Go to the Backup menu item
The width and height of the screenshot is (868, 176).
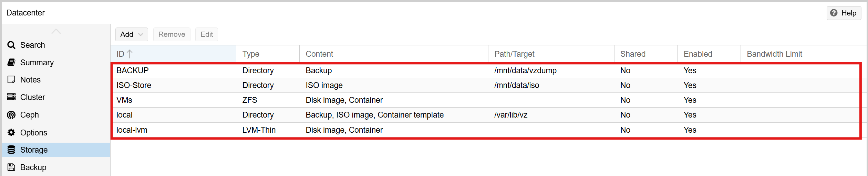tap(33, 167)
